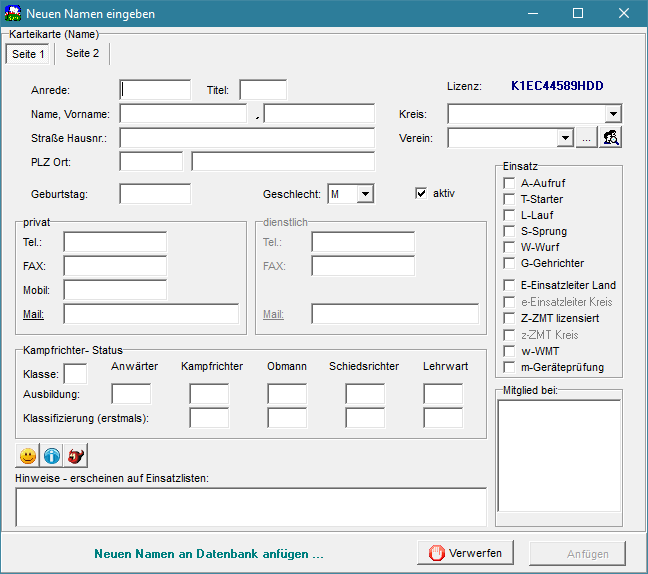Click the Anwärter Ausbildung field
The height and width of the screenshot is (574, 648).
coord(131,394)
